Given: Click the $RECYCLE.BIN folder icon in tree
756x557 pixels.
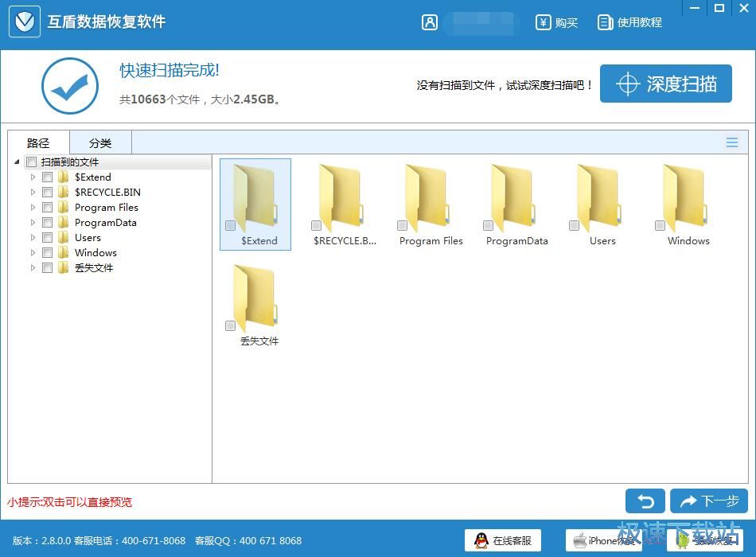Looking at the screenshot, I should pyautogui.click(x=63, y=192).
